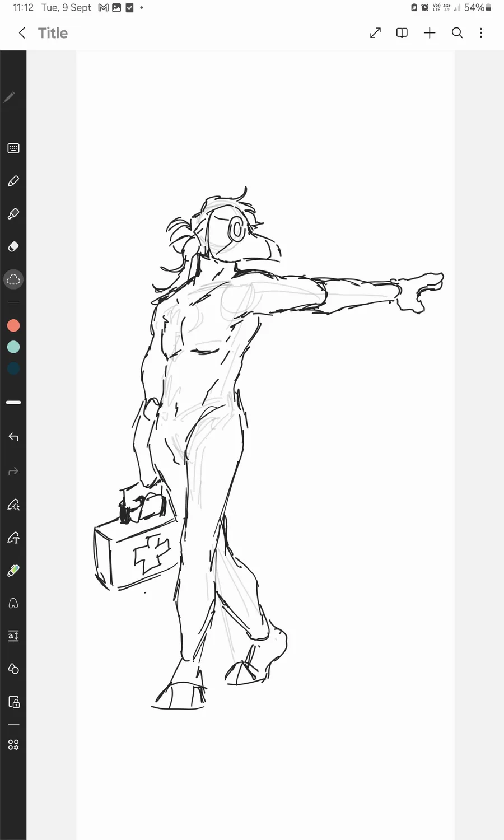Choose the dark navy color swatch
The width and height of the screenshot is (504, 840).
13,368
